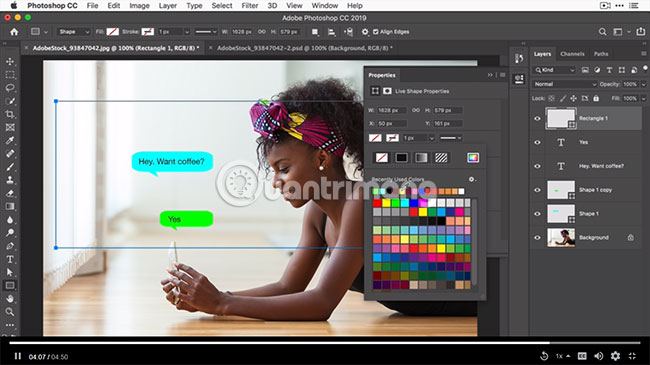Screen dimensions: 650x365
Task: Select the Brush tool
Action: (x=10, y=167)
